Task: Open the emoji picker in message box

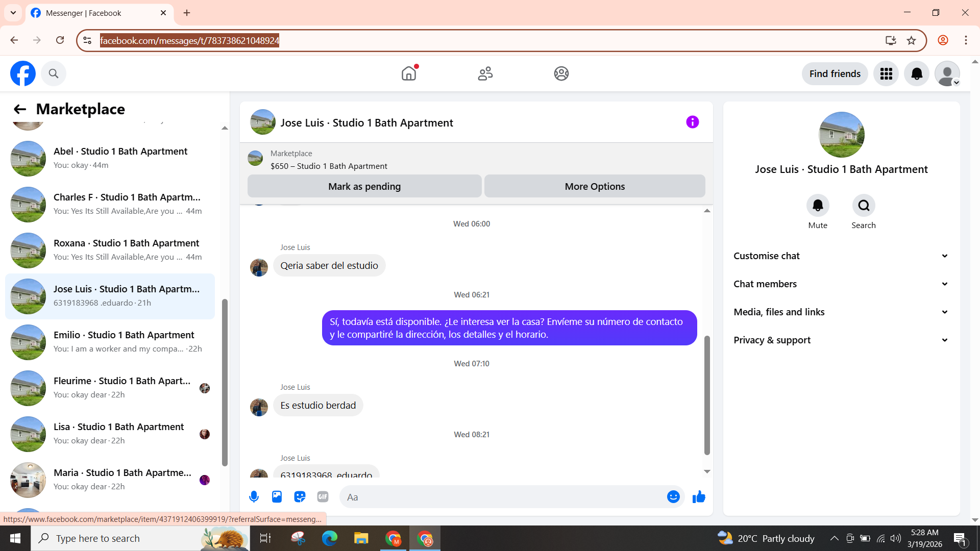Action: (x=673, y=497)
